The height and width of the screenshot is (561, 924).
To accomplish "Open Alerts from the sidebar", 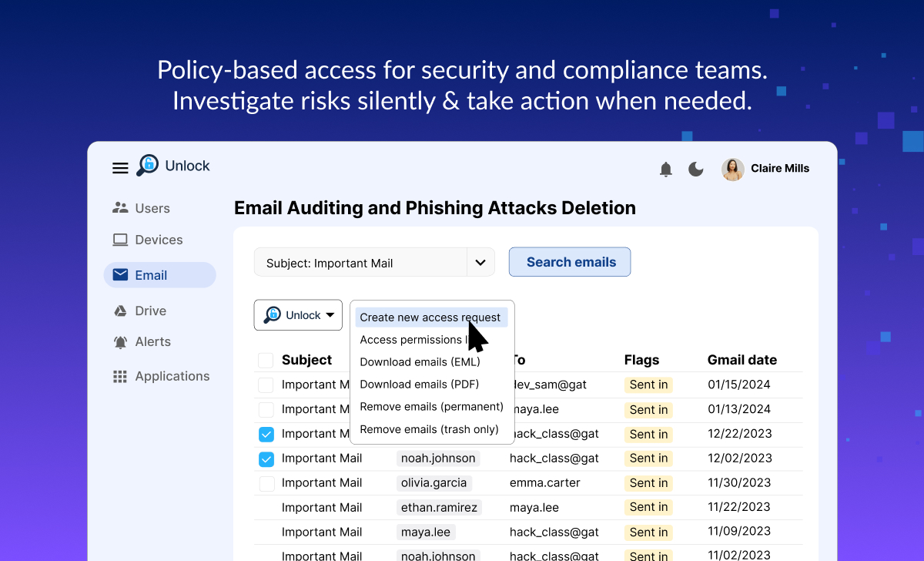I will (x=152, y=341).
